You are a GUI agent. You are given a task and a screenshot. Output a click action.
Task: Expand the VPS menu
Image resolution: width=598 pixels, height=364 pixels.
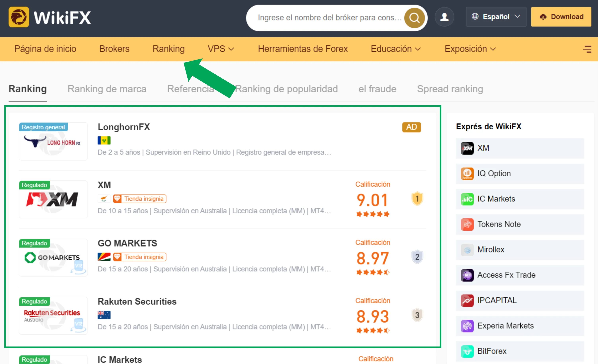[221, 49]
